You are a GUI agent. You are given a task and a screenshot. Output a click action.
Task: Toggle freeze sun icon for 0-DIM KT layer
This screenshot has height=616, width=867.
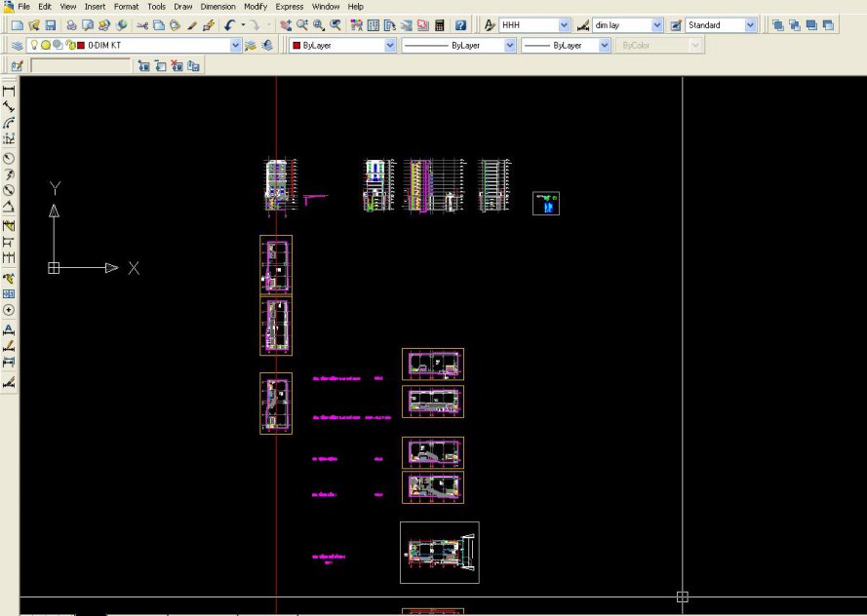[x=46, y=46]
